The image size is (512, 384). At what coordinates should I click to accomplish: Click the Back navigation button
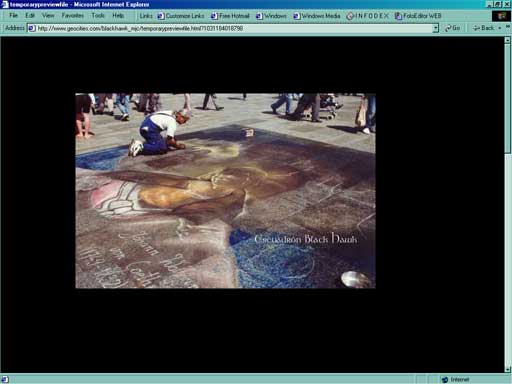click(x=484, y=28)
